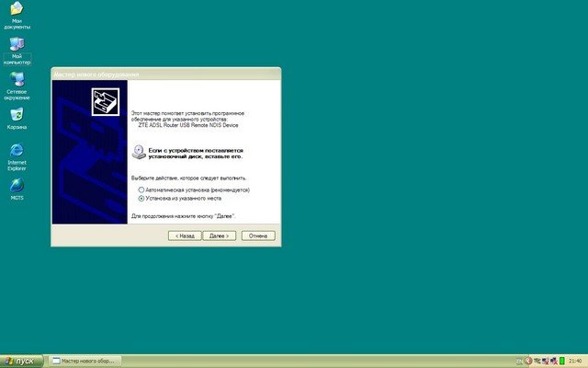Click the green battery tray icon
The width and height of the screenshot is (588, 368).
561,361
